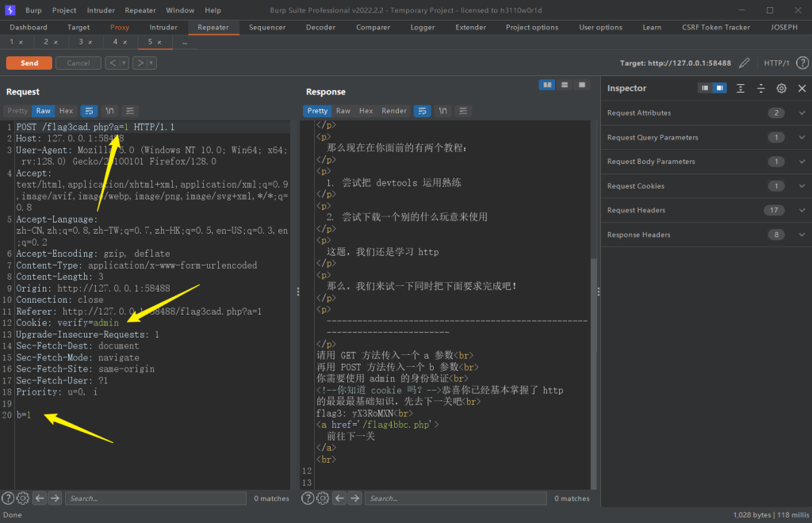Image resolution: width=812 pixels, height=523 pixels.
Task: Switch Inspector to the first layout icon
Action: (705, 88)
